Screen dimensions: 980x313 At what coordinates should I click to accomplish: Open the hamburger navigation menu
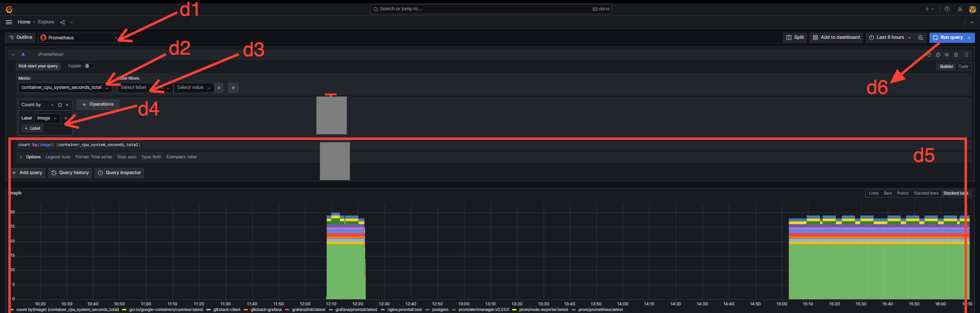point(9,22)
